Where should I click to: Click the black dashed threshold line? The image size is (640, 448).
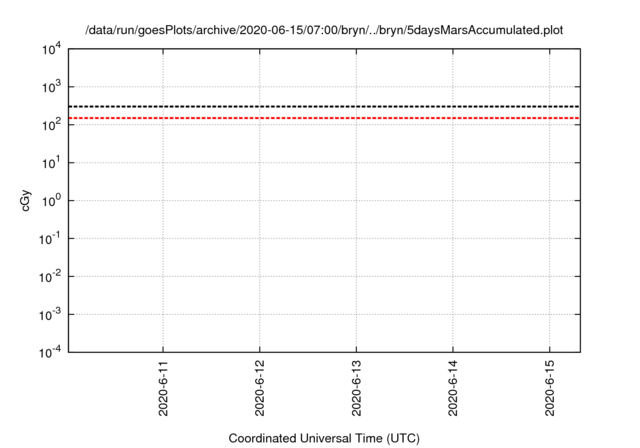tap(324, 106)
